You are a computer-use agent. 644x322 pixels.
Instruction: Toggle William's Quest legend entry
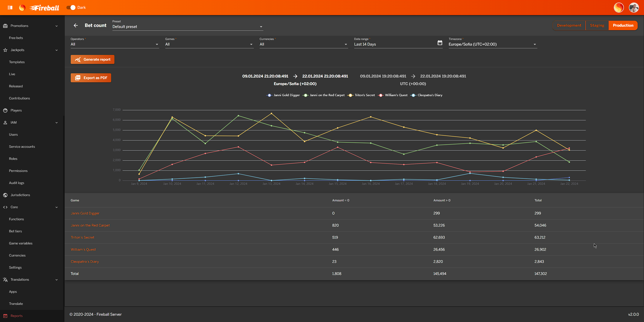pos(396,95)
